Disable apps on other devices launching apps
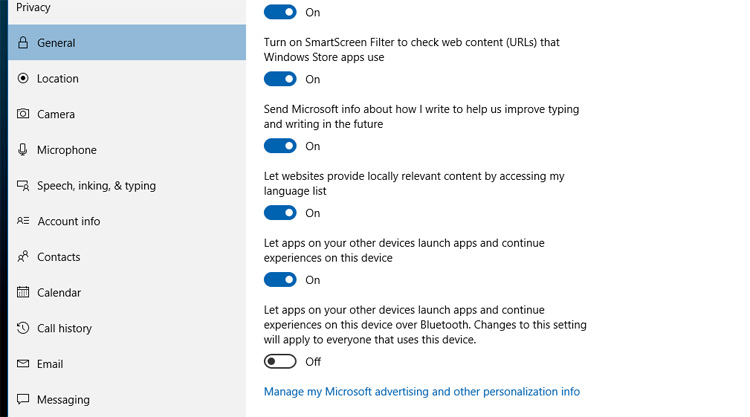The image size is (750, 417). pos(280,280)
